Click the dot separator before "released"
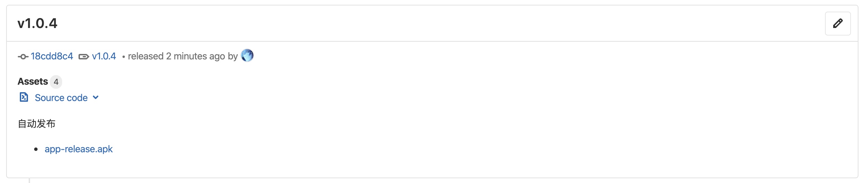The width and height of the screenshot is (868, 183). tap(123, 57)
